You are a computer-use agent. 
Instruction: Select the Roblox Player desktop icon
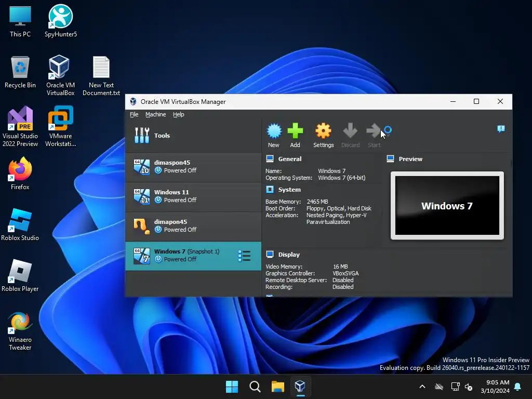point(20,275)
